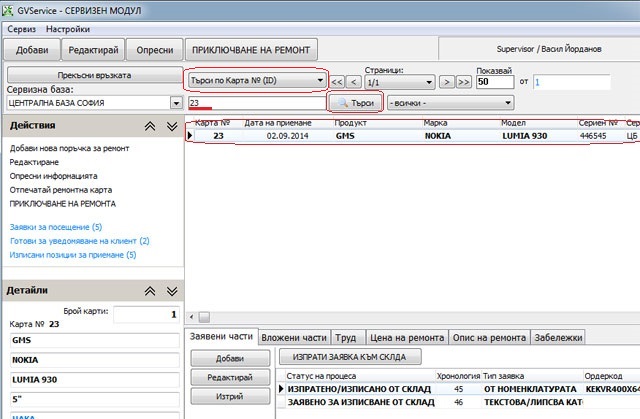Click the LUMIA 930 cell in results grid
Viewport: 640px width, 419px height.
point(524,136)
